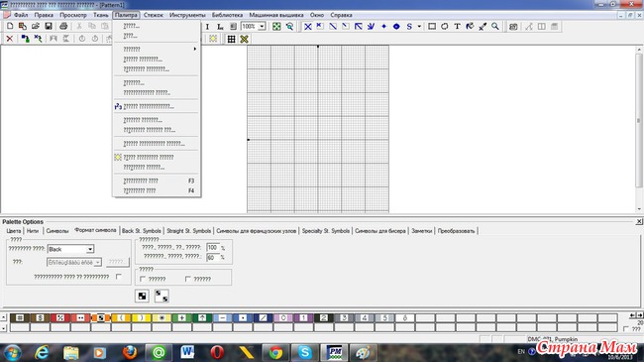Open the Стежок menu
The width and height of the screenshot is (644, 362).
coord(154,15)
